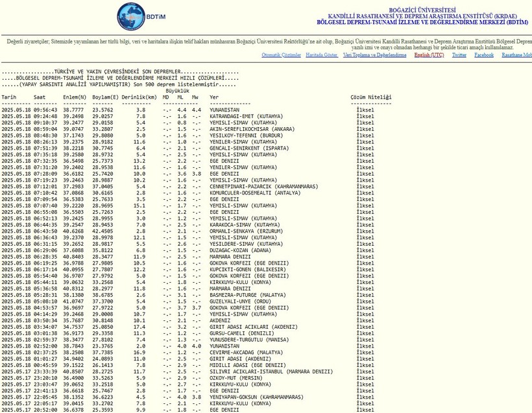The image size is (532, 413).
Task: Open the Twitter link
Action: (459, 55)
